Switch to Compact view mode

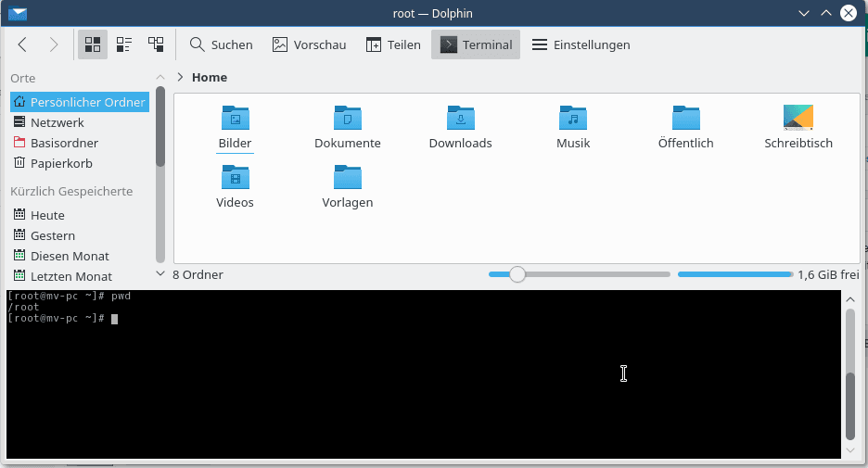click(x=124, y=44)
